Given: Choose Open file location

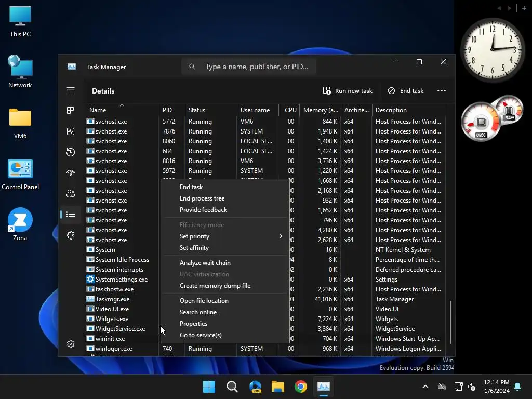Looking at the screenshot, I should (225, 301).
